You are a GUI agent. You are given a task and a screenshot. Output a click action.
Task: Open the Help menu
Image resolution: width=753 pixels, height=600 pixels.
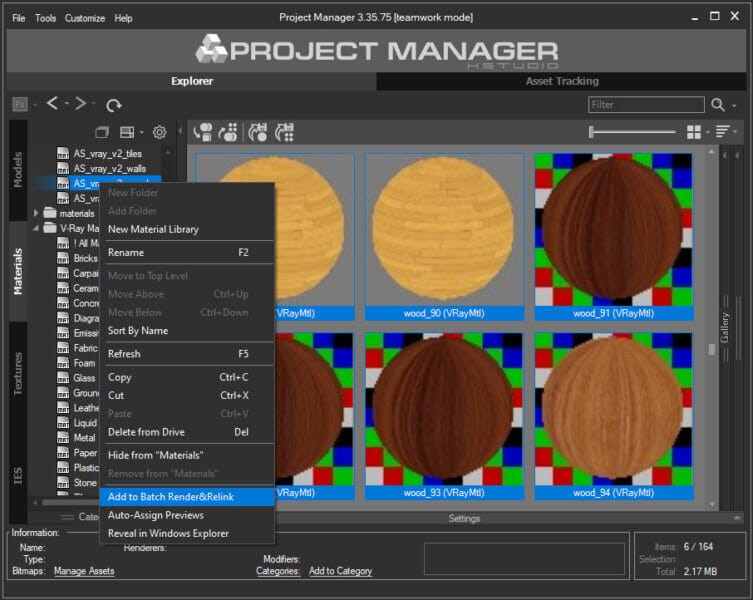click(x=123, y=18)
